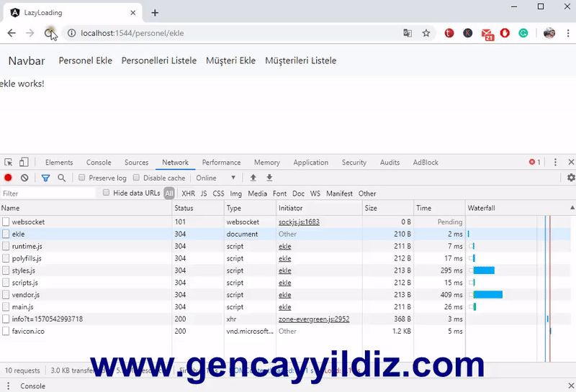Toggle the network filter funnel icon
This screenshot has height=392, width=576.
45,178
